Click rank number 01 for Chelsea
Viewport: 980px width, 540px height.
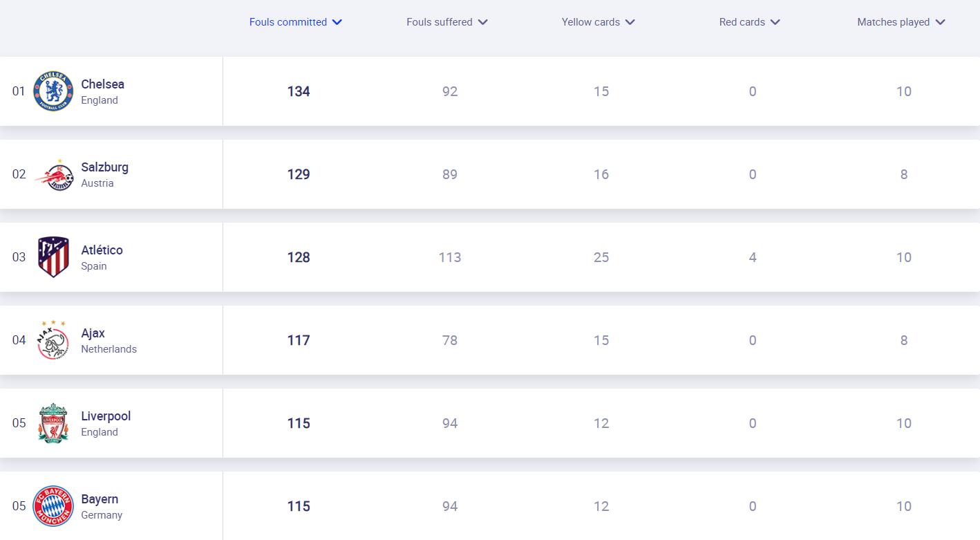pos(19,91)
